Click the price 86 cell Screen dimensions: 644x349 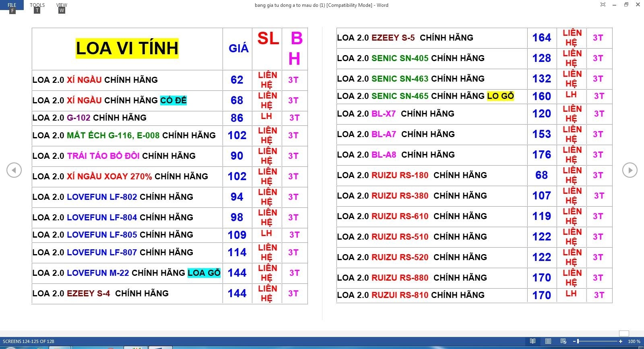pyautogui.click(x=237, y=118)
